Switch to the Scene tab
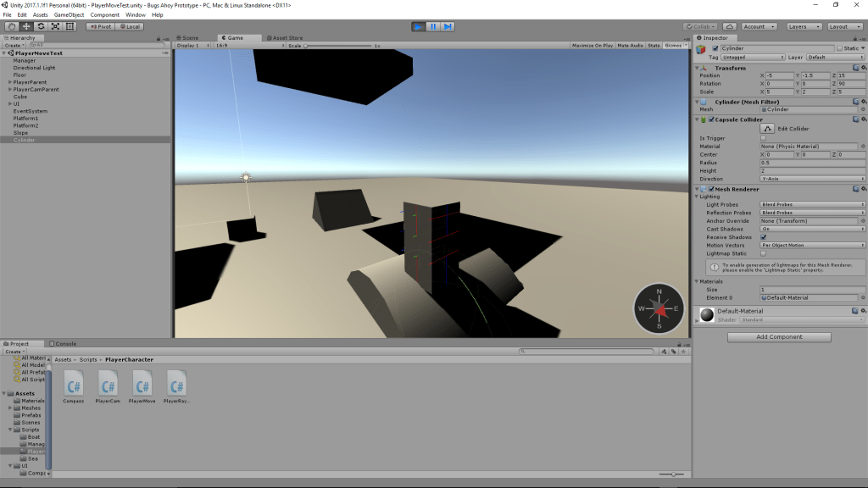Screen dimensions: 868x488 190,38
